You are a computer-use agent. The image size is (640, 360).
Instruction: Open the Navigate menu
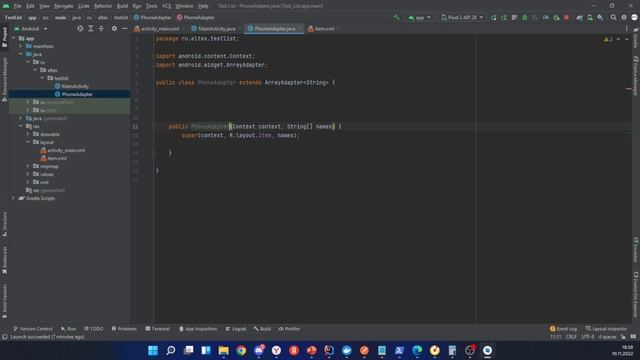[x=64, y=6]
